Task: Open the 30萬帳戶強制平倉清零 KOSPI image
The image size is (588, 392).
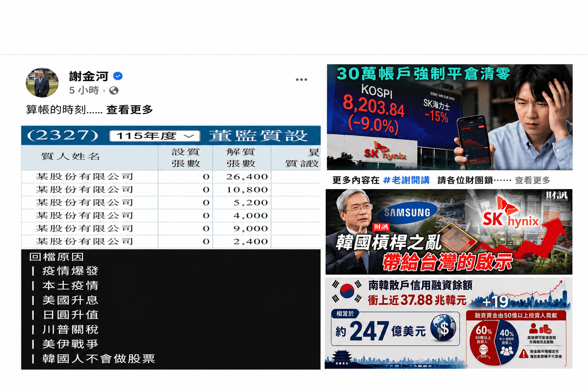Action: pos(450,117)
